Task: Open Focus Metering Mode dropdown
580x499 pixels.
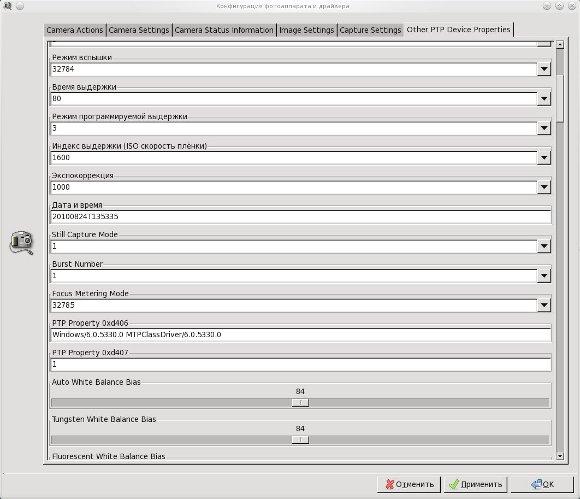Action: coord(544,305)
